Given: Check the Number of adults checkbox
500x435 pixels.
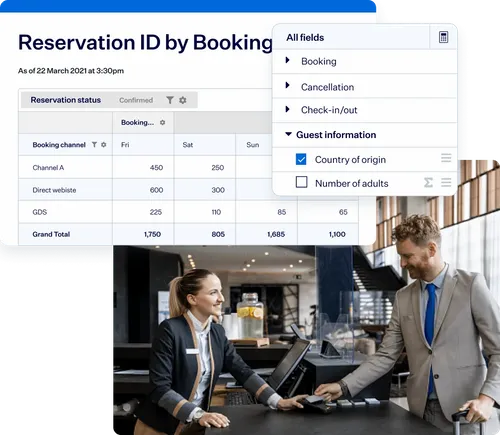Looking at the screenshot, I should 301,182.
